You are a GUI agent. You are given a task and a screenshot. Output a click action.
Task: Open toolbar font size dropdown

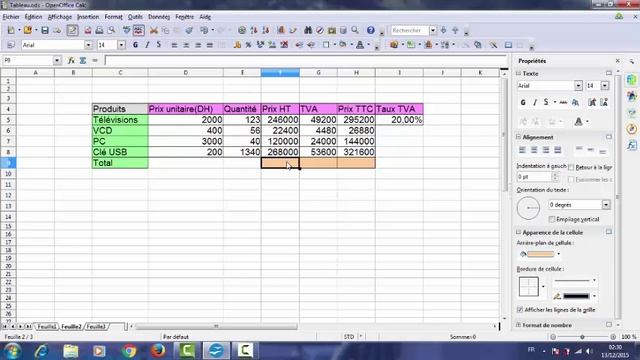[x=121, y=45]
